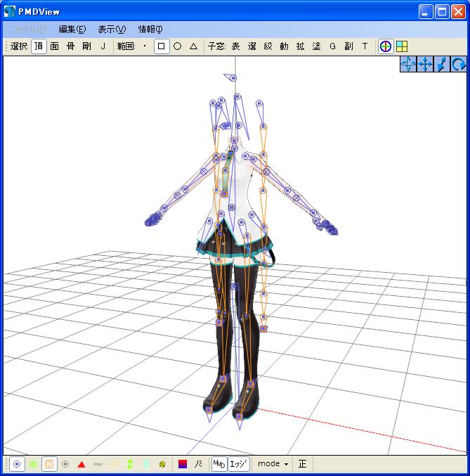Toggle the blue circle vertex display icon
The width and height of the screenshot is (470, 476).
(17, 464)
